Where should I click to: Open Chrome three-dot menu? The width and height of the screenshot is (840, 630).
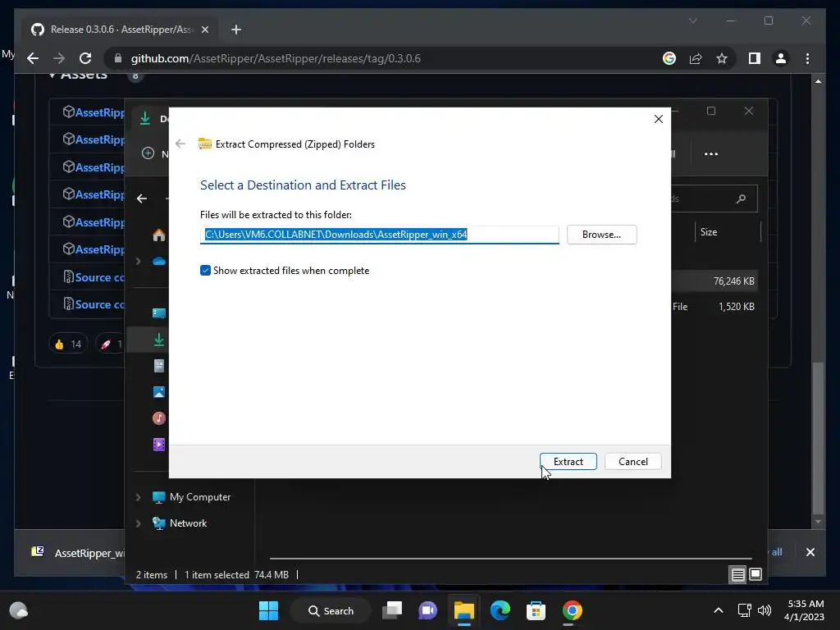tap(807, 58)
